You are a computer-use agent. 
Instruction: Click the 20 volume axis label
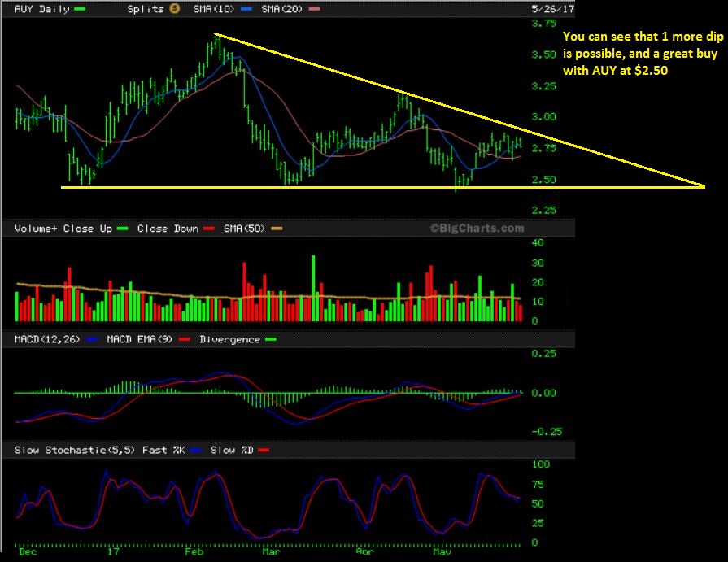click(538, 282)
